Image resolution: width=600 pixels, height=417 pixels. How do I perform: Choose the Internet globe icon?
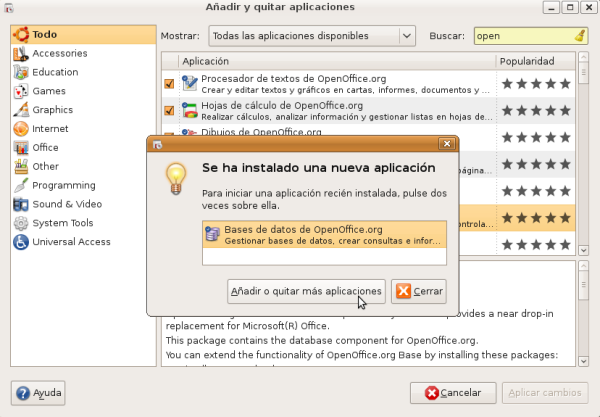(x=20, y=129)
